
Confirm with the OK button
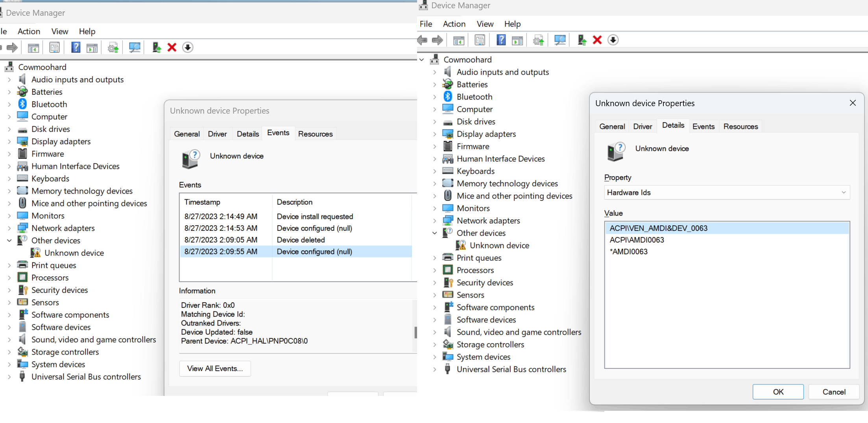(x=778, y=392)
